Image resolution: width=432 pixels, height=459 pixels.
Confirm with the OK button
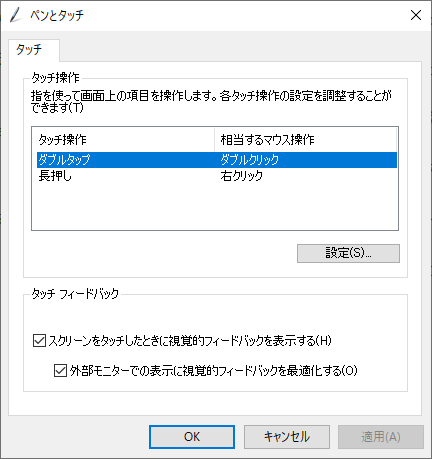pyautogui.click(x=192, y=437)
